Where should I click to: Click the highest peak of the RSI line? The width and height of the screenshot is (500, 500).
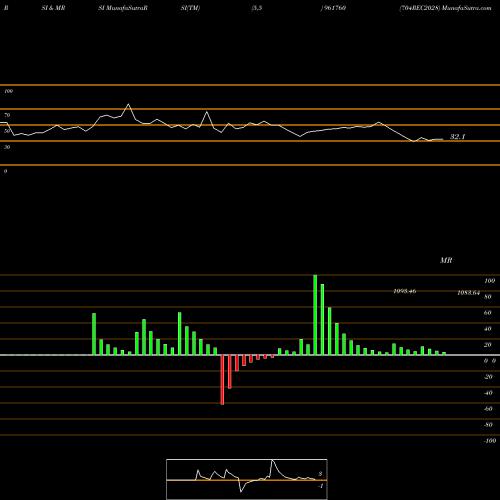128,104
